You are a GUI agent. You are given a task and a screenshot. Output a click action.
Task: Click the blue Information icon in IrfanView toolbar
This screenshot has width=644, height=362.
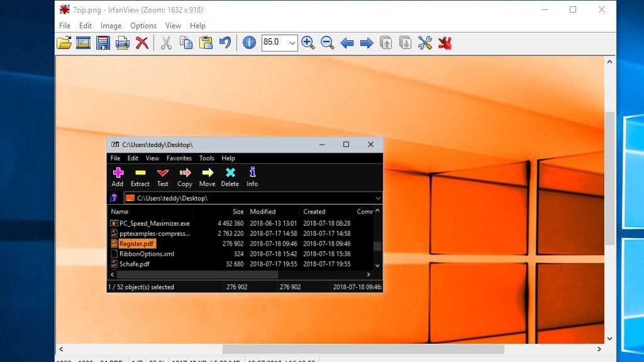pyautogui.click(x=249, y=43)
